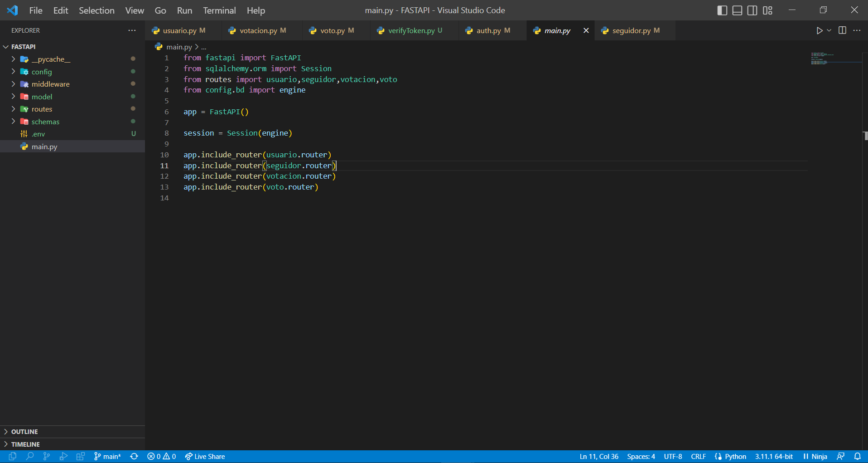The image size is (868, 463).
Task: Open Run and Debug icon in status bar
Action: pyautogui.click(x=63, y=456)
